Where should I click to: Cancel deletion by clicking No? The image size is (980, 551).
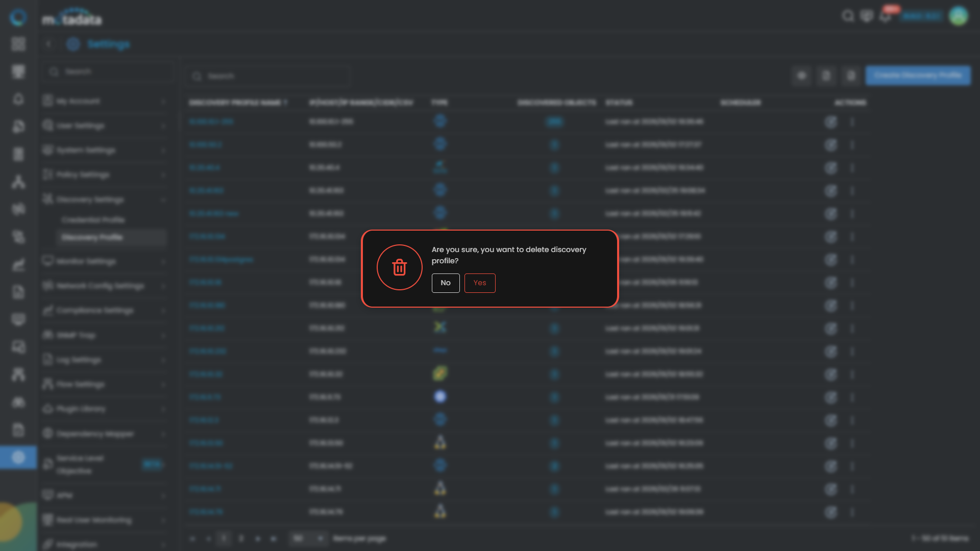pos(445,283)
